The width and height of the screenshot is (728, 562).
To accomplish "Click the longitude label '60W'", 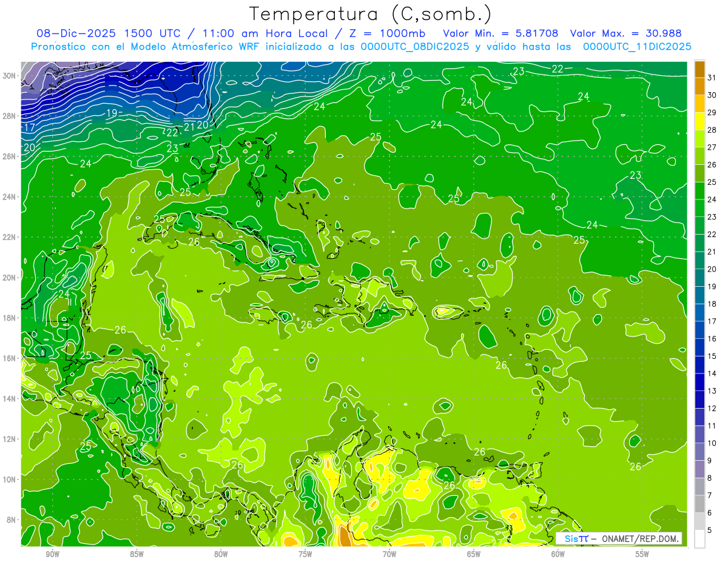I will (x=558, y=554).
